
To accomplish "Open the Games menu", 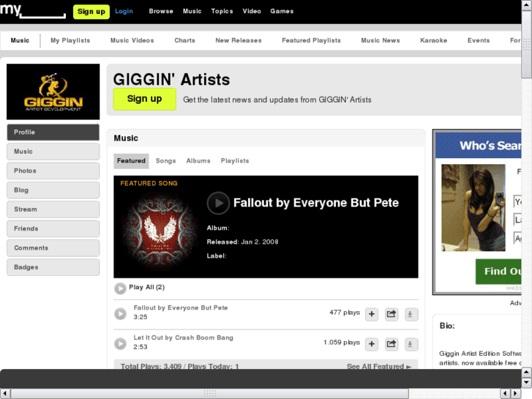I will coord(282,11).
